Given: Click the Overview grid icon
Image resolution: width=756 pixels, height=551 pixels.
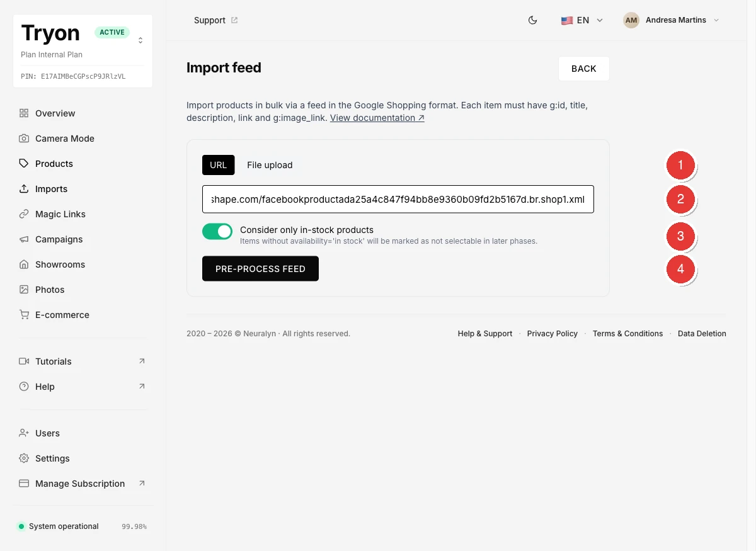Looking at the screenshot, I should coord(24,113).
